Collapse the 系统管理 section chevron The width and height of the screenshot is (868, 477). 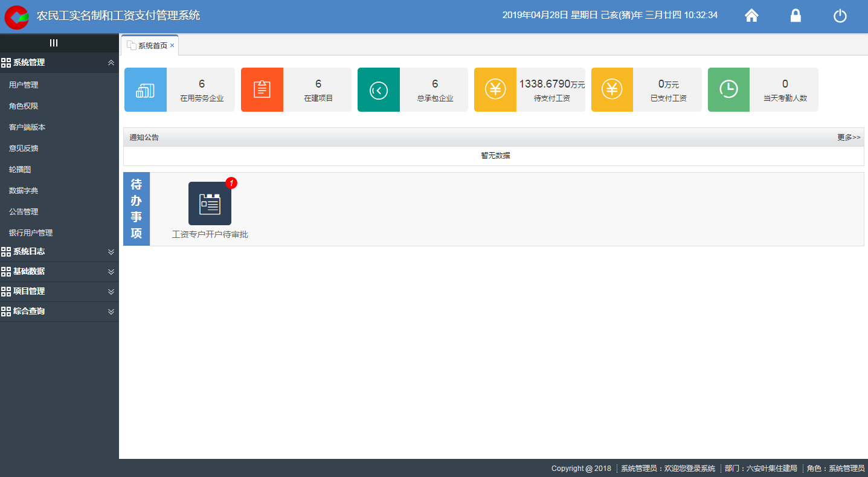(111, 63)
